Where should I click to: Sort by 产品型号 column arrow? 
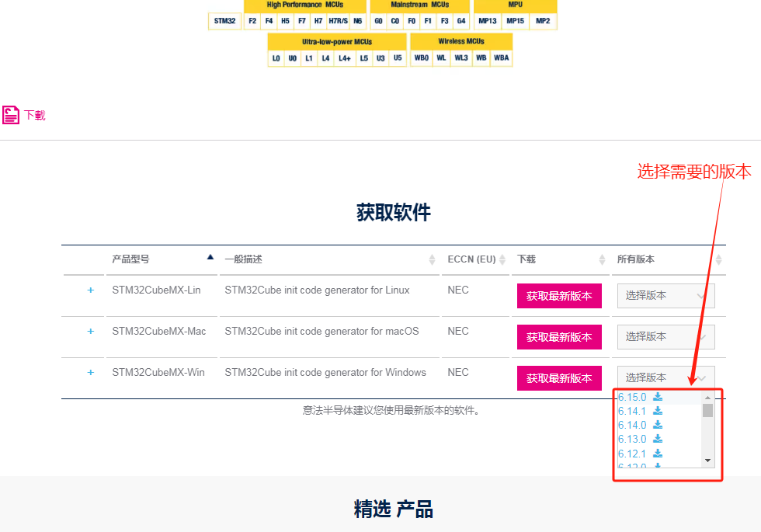click(210, 257)
